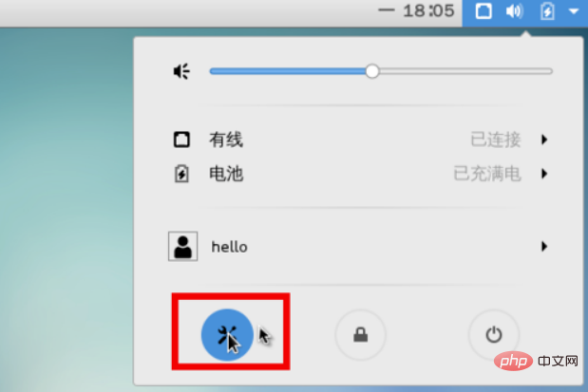
Task: Click the volume slider handle
Action: click(x=372, y=71)
